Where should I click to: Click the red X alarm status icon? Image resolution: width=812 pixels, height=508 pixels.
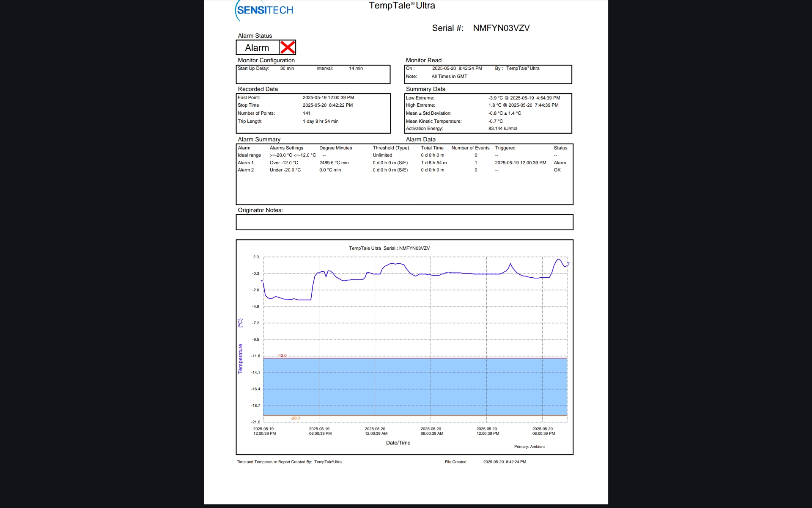click(288, 47)
